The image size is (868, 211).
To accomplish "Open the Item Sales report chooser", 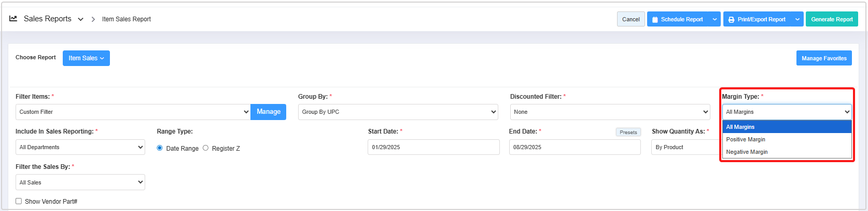I will [x=86, y=58].
